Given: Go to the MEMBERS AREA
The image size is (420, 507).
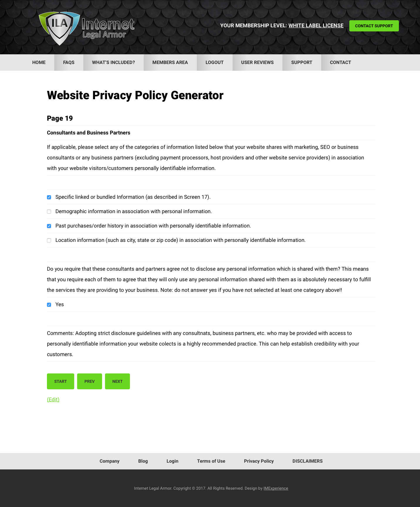Looking at the screenshot, I should click(x=170, y=62).
